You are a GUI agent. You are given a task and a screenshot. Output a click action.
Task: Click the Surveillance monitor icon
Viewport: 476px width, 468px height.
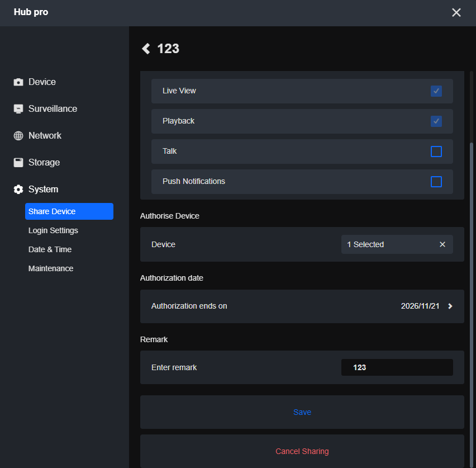18,109
